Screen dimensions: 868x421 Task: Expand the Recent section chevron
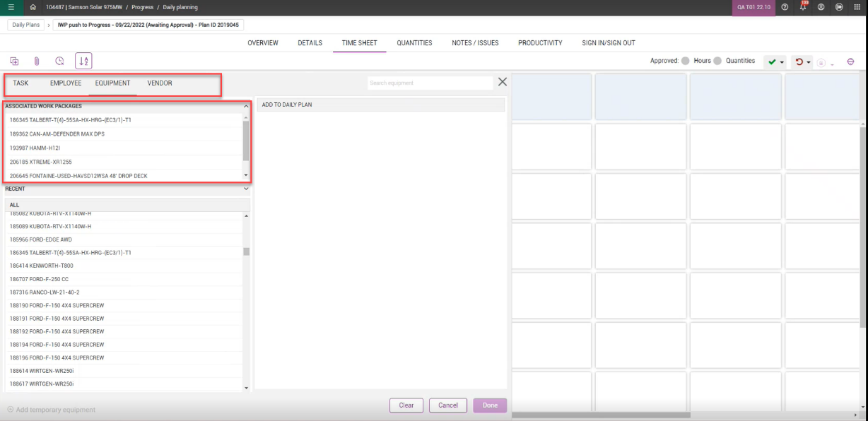click(x=246, y=189)
